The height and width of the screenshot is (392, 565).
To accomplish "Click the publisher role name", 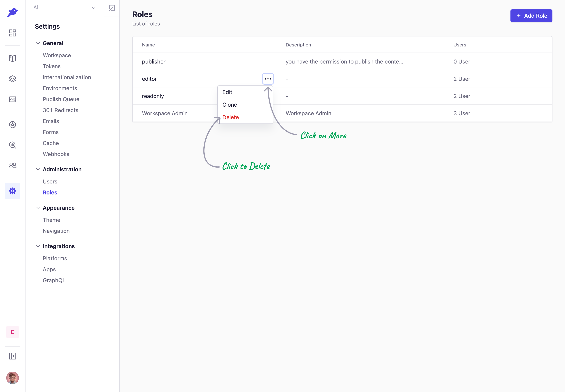I will tap(154, 62).
